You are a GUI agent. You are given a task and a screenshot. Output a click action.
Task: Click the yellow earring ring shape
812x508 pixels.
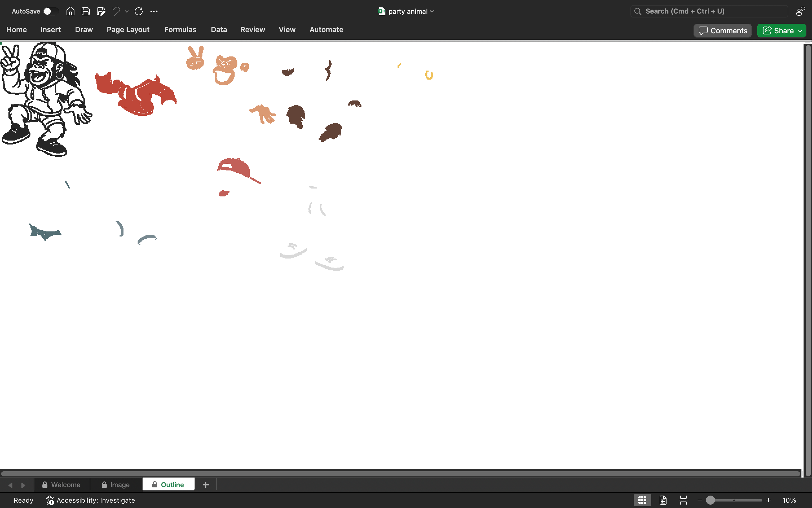(429, 75)
